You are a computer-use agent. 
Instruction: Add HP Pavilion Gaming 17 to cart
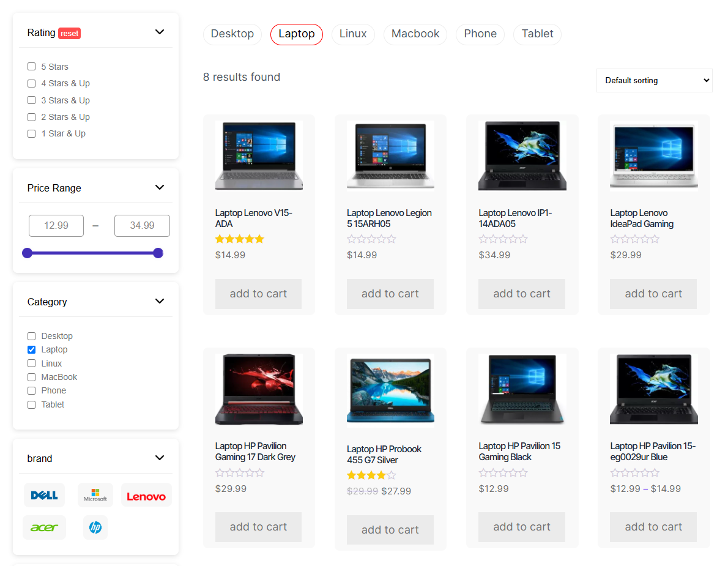click(x=258, y=527)
